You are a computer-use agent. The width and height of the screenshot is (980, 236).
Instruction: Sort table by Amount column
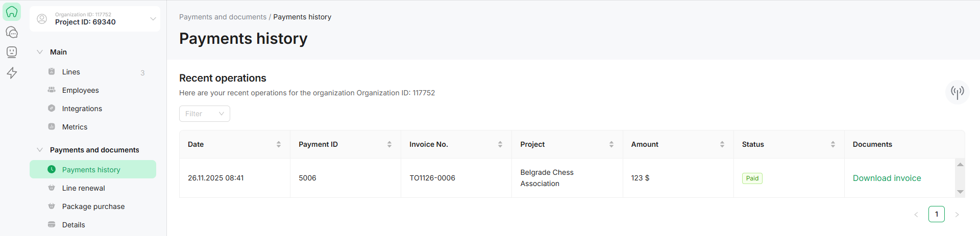722,144
